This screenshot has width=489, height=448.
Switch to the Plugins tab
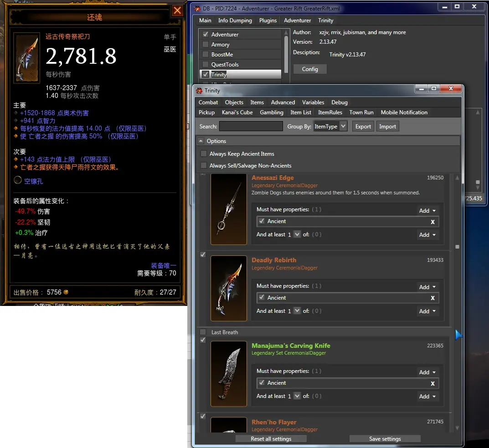pyautogui.click(x=268, y=20)
